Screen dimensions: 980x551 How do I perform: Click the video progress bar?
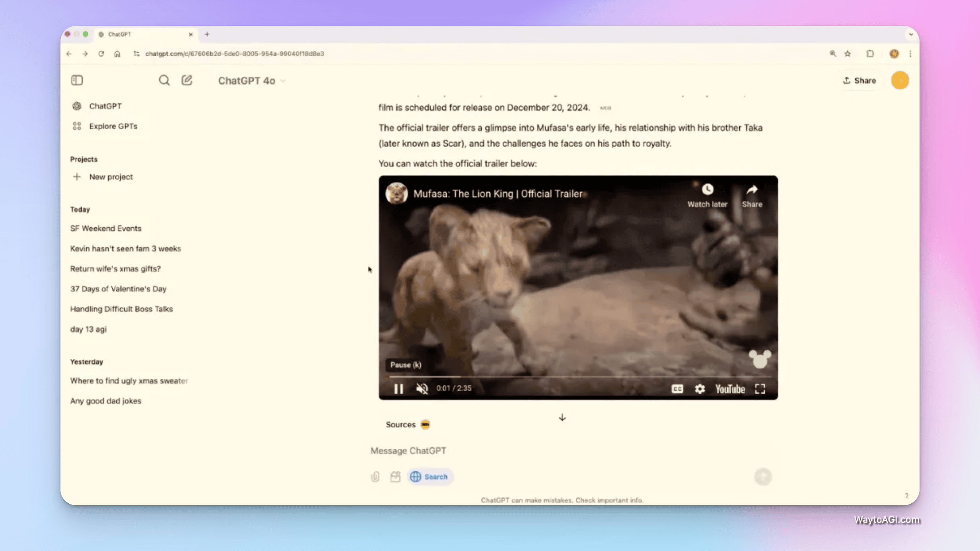[x=580, y=376]
